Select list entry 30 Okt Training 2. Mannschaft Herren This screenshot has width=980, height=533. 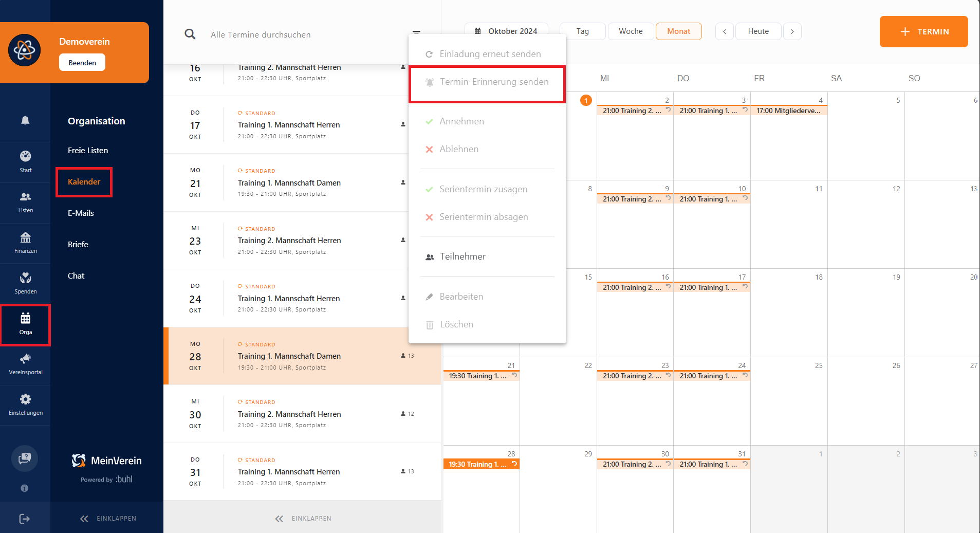point(302,414)
